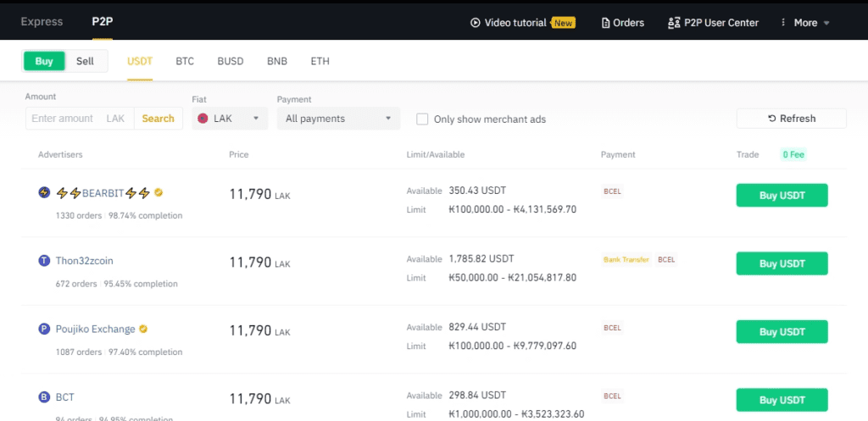The height and width of the screenshot is (421, 868).
Task: Click the Limit/Available column header
Action: click(436, 154)
